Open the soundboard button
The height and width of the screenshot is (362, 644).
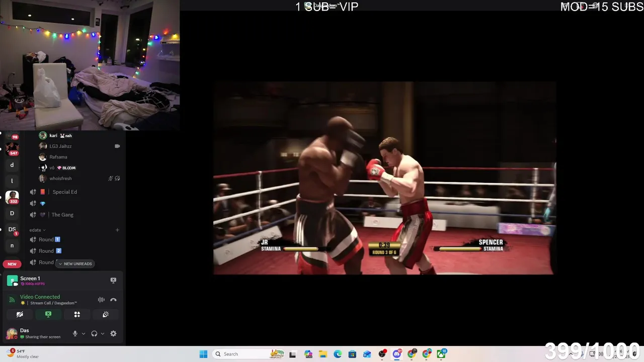106,314
